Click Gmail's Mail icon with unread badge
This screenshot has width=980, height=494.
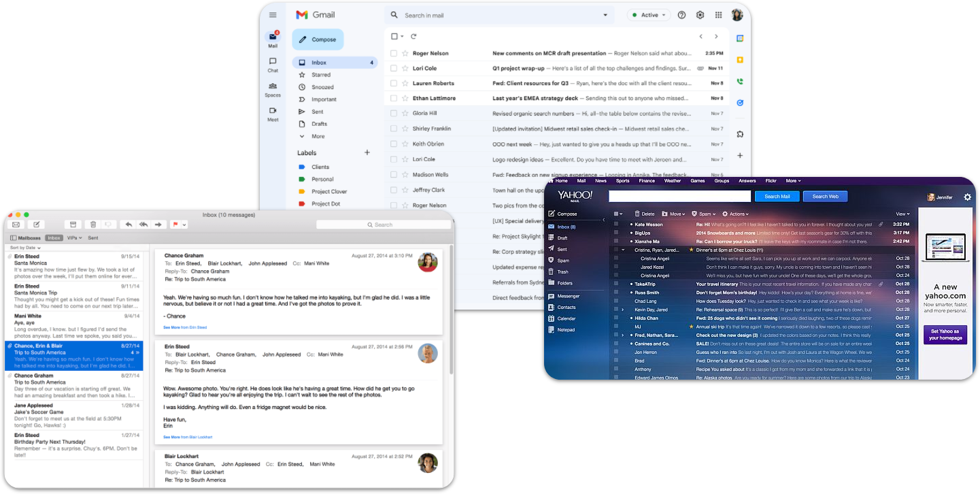[x=273, y=37]
